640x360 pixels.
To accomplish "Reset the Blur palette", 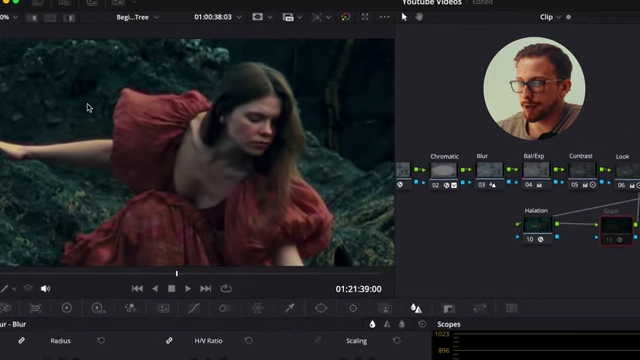I will [422, 324].
